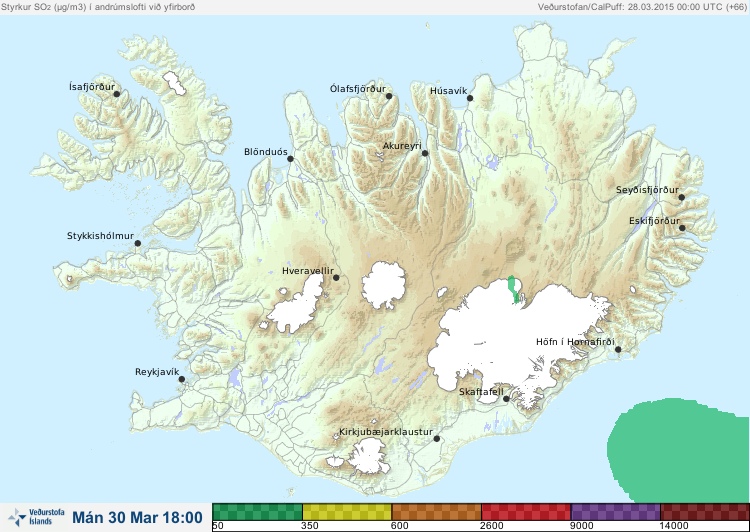Click the 'Höfn í Hornafirði' label text

pos(575,342)
